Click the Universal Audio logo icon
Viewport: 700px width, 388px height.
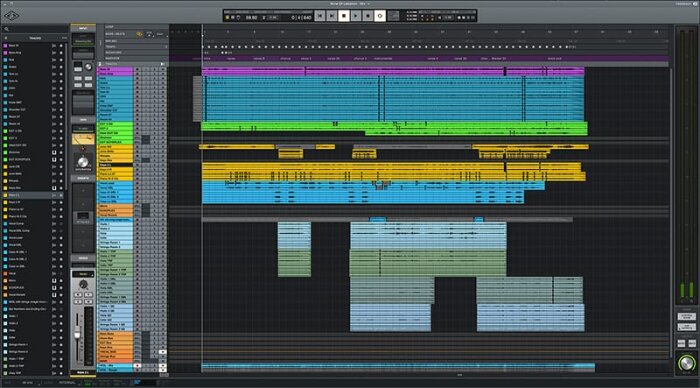[12, 17]
